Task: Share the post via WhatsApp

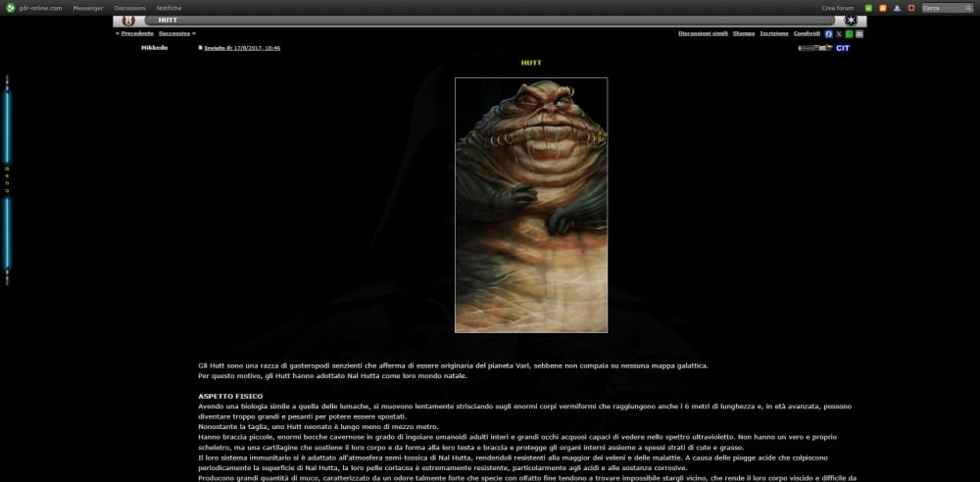Action: pyautogui.click(x=849, y=33)
